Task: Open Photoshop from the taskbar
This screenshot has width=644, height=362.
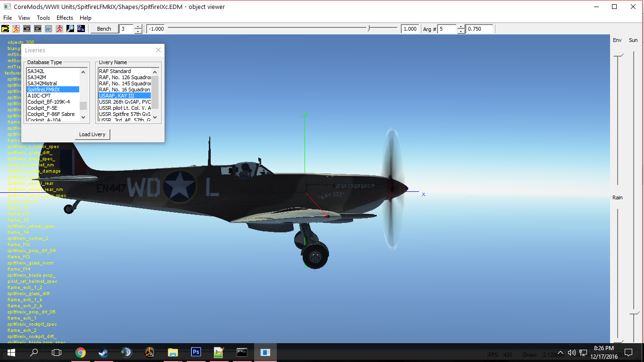Action: [x=196, y=352]
